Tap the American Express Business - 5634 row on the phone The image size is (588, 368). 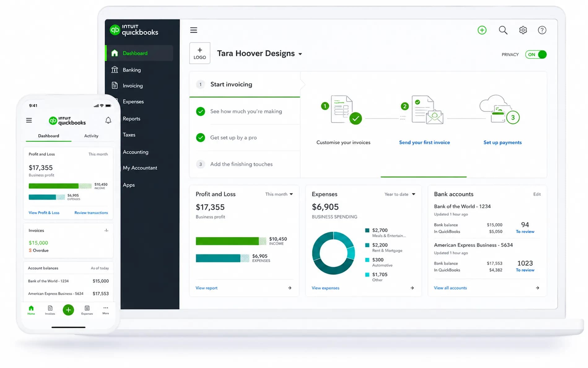point(68,294)
